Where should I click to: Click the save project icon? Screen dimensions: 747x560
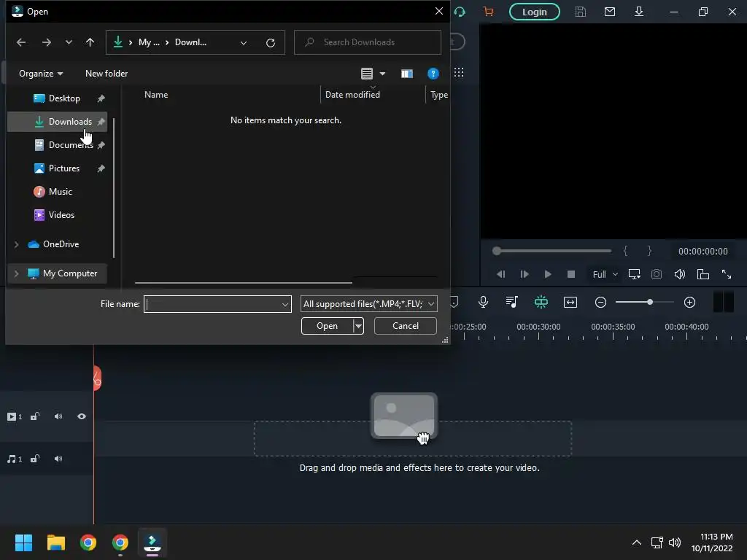[580, 12]
